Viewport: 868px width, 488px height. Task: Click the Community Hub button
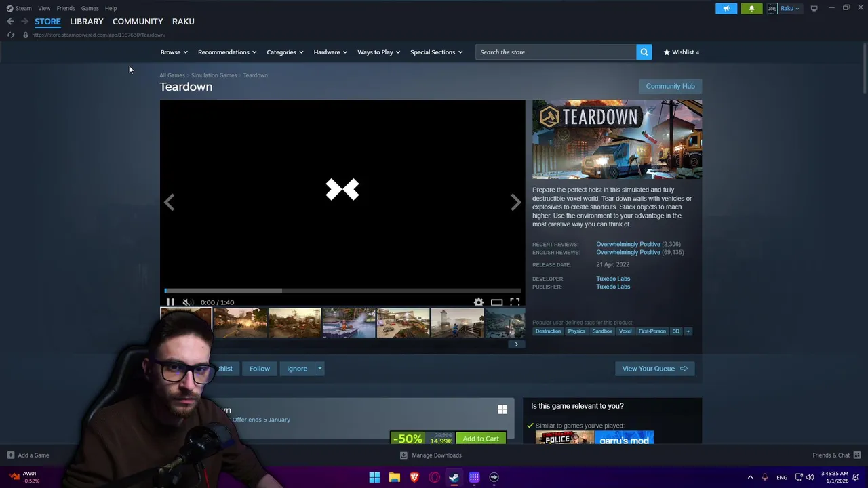(x=670, y=86)
